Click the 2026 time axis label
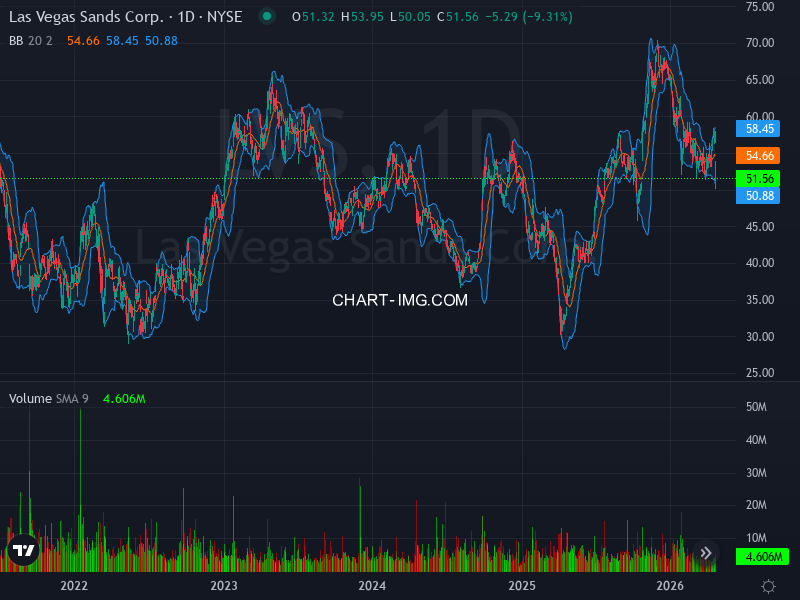 click(x=670, y=586)
